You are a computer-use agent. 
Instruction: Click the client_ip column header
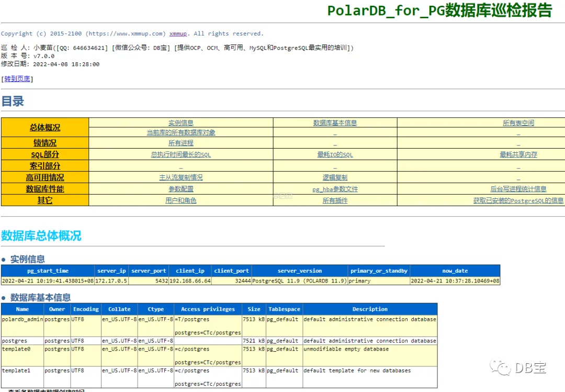190,271
